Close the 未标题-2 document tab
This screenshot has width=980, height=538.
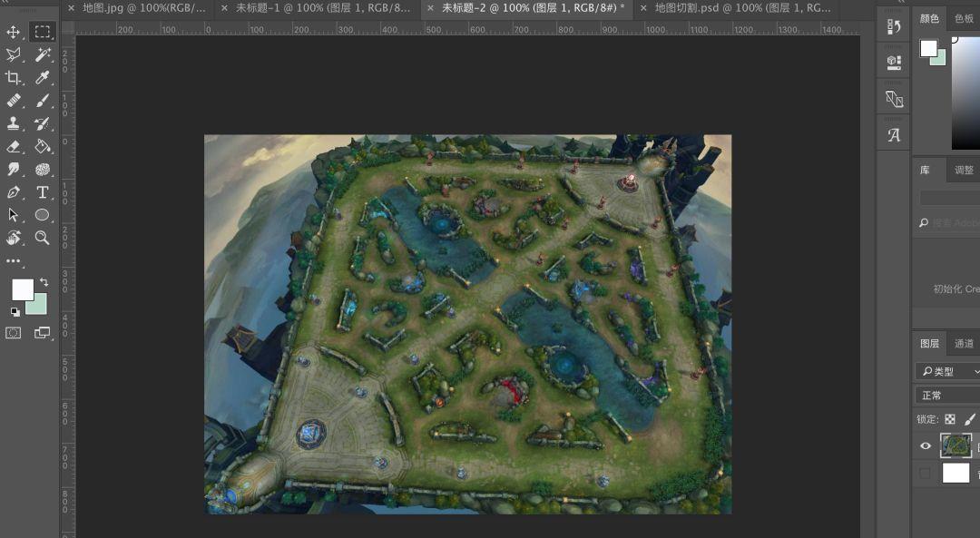[430, 8]
